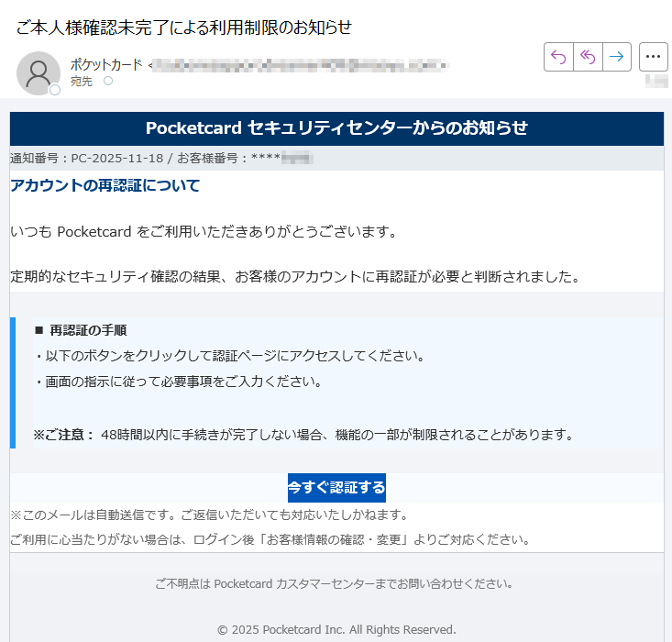This screenshot has height=642, width=672.
Task: Click the footer ご不明点は Pocketcard カスタマーセンター
Action: click(335, 584)
